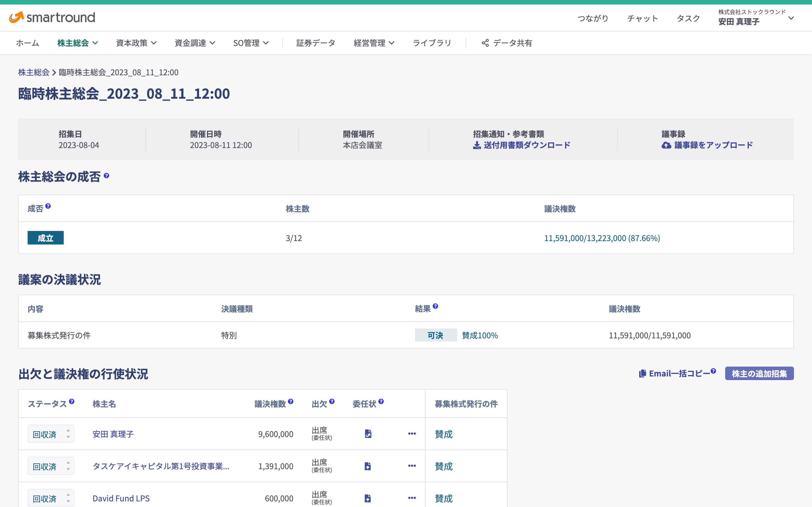
Task: Open the ライブラリ menu
Action: [432, 43]
